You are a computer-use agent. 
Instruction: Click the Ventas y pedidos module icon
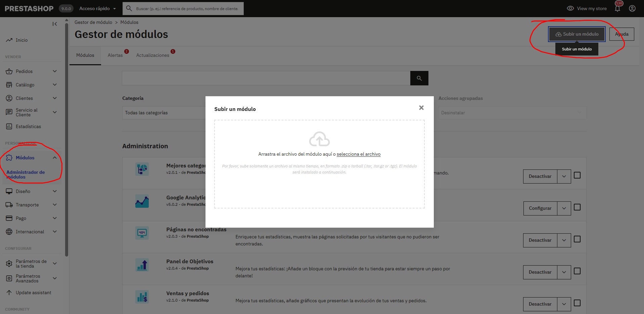142,297
